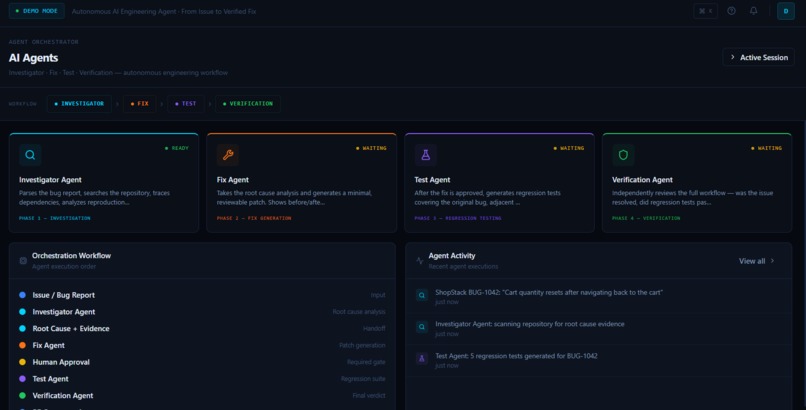
Task: Click the PHASE 4 – VERIFICATION label
Action: [646, 218]
